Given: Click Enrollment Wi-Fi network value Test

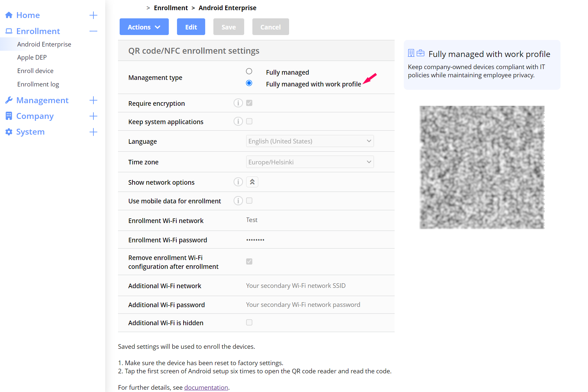Looking at the screenshot, I should coord(252,220).
